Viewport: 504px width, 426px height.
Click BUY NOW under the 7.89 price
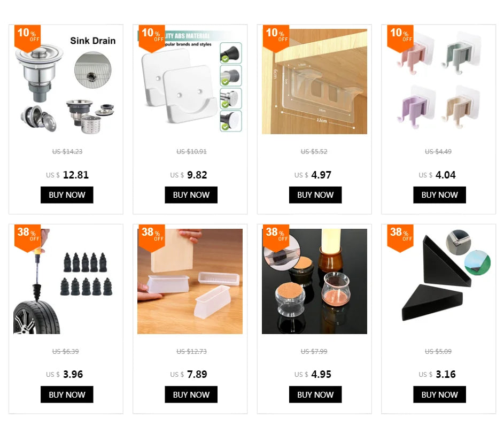[x=191, y=394]
